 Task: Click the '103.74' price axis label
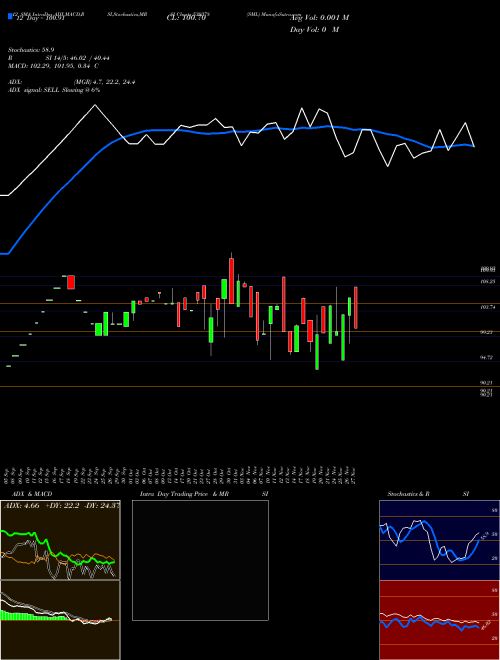488,308
